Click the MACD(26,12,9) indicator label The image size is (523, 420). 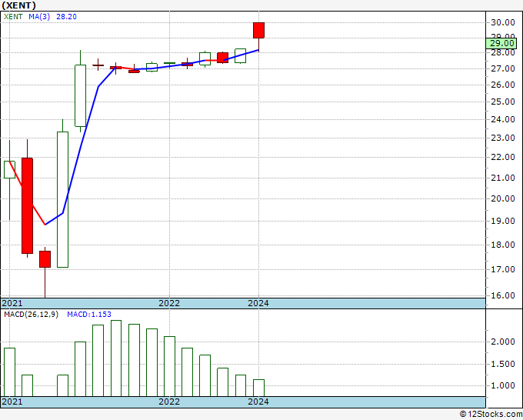(31, 315)
